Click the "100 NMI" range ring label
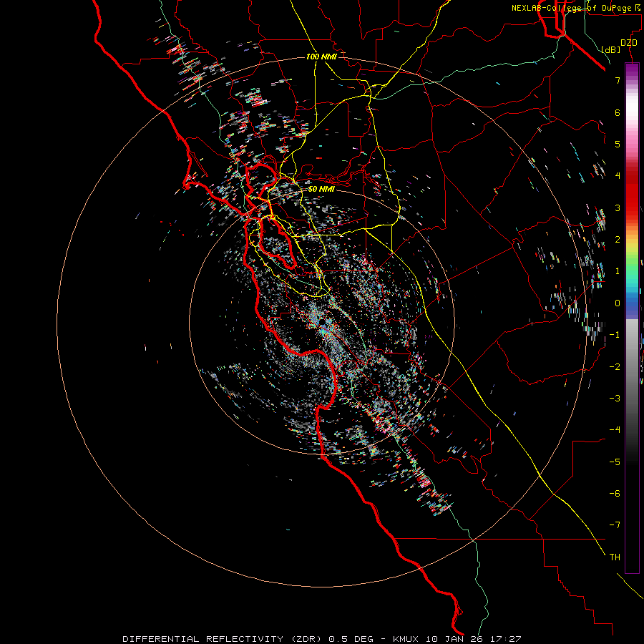 point(321,57)
